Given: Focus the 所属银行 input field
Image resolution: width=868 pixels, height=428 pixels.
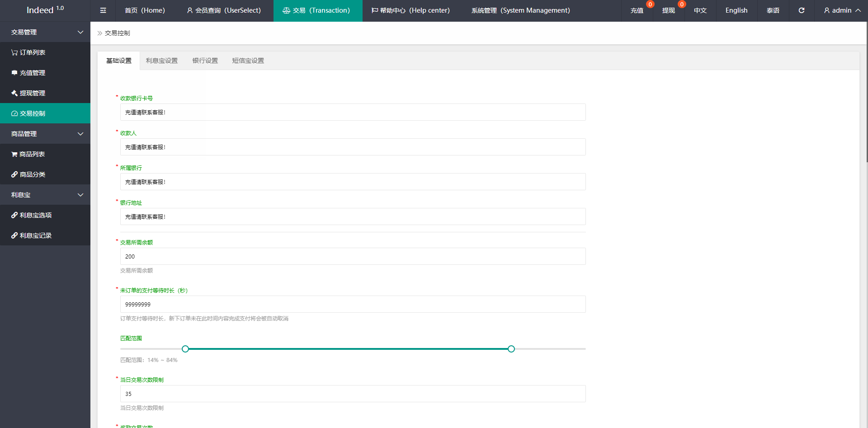Looking at the screenshot, I should click(x=353, y=182).
